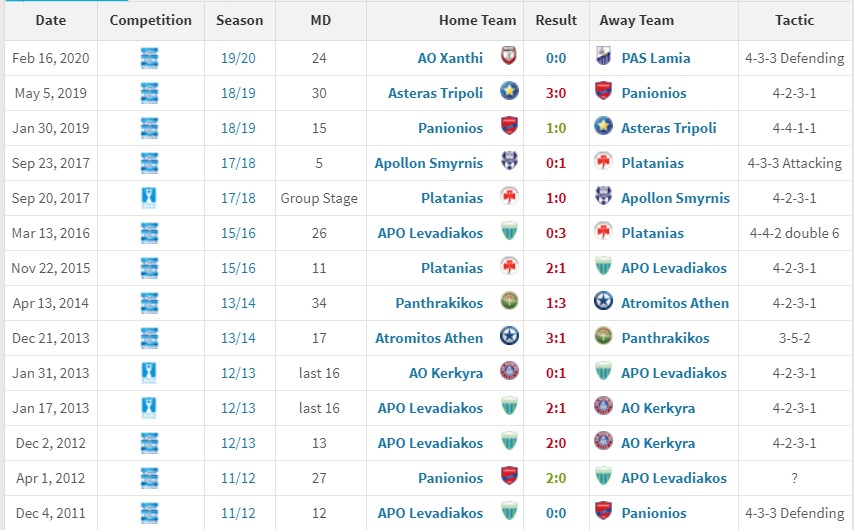This screenshot has width=854, height=530.
Task: Click Atromitos Athen crest in Dec 21, 2013 row
Action: [509, 336]
